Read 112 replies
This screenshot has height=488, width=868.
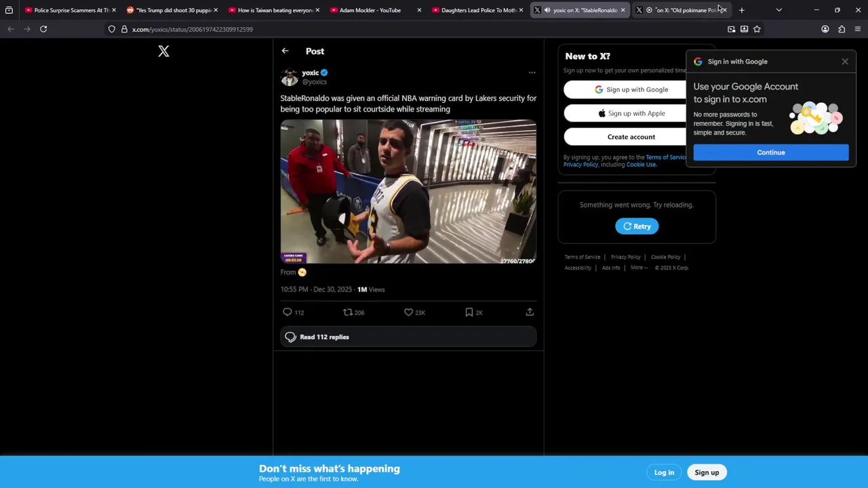click(408, 337)
